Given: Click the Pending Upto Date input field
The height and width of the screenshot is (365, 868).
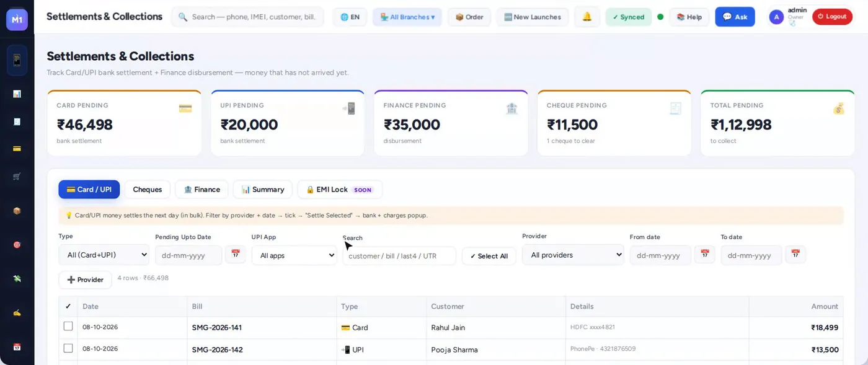Looking at the screenshot, I should tap(188, 255).
